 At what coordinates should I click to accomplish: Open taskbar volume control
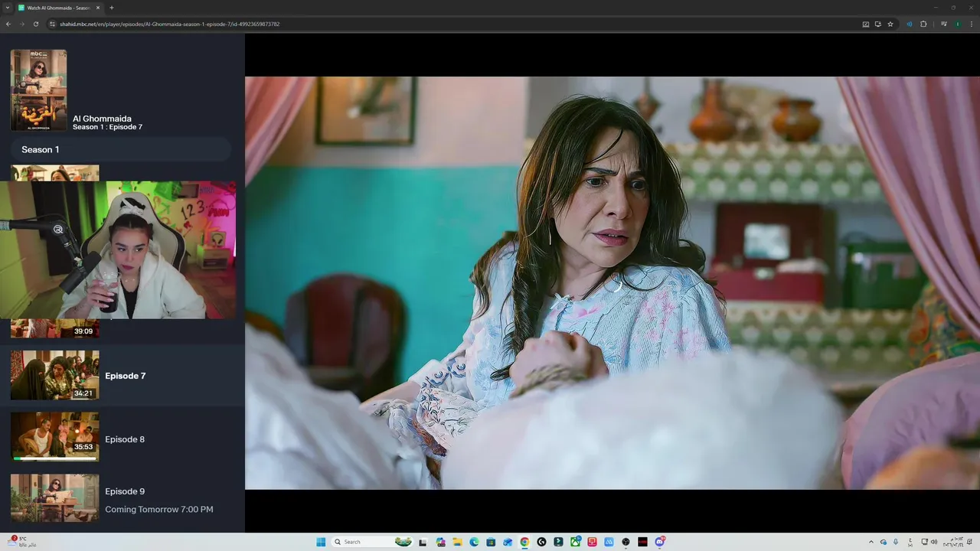click(933, 542)
